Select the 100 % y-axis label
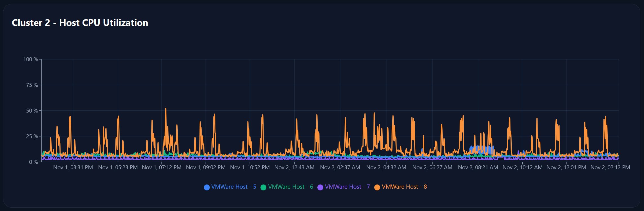644x211 pixels. click(x=30, y=59)
